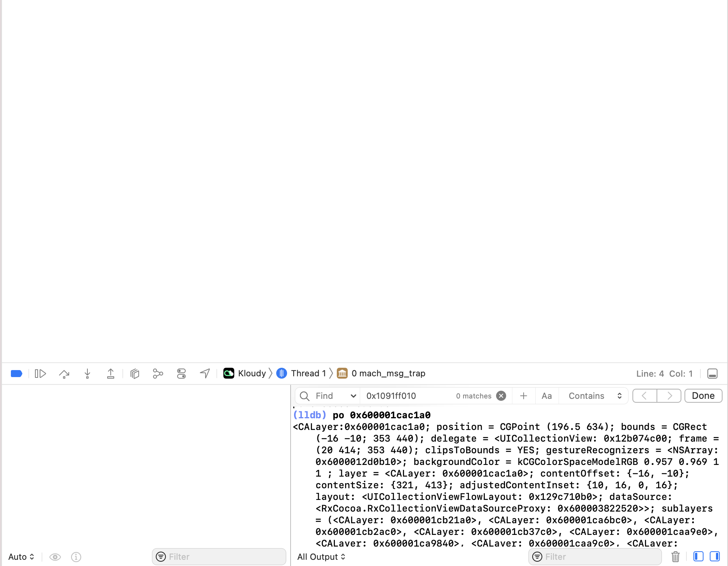Click the Find magnifier icon

pyautogui.click(x=305, y=396)
